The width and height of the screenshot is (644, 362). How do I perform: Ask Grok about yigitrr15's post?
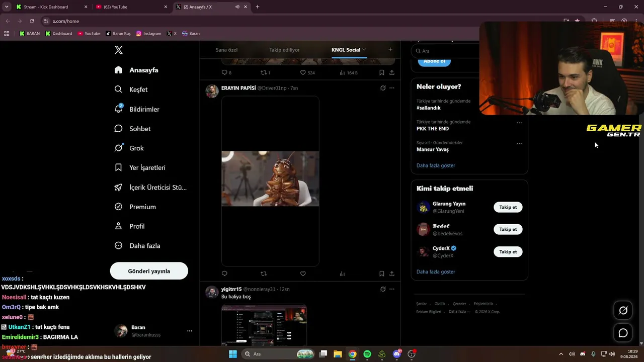[x=383, y=289]
